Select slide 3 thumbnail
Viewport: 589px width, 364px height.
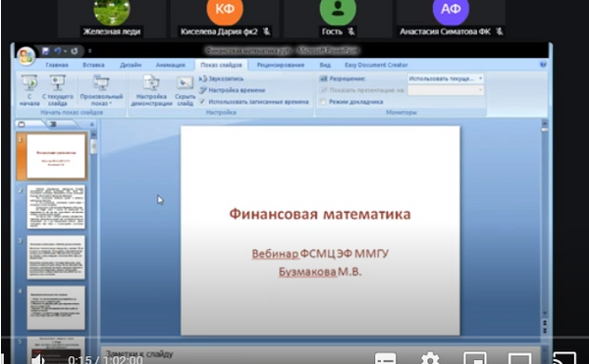56,257
